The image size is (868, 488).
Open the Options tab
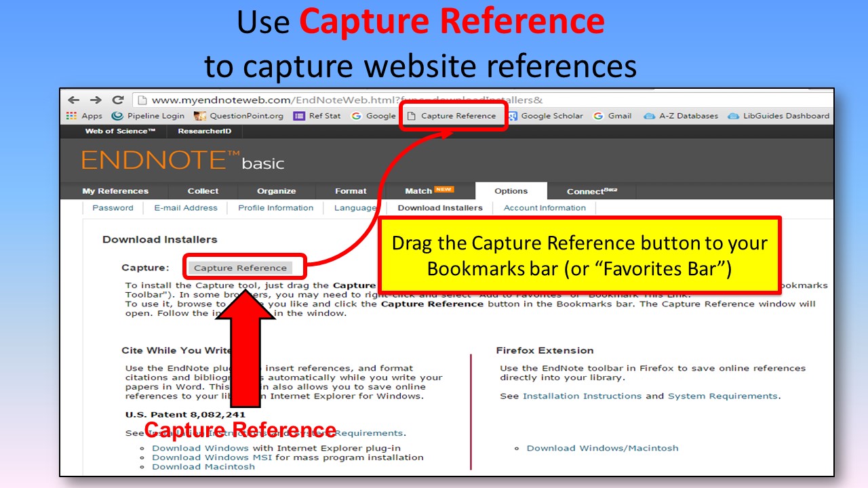[x=511, y=190]
